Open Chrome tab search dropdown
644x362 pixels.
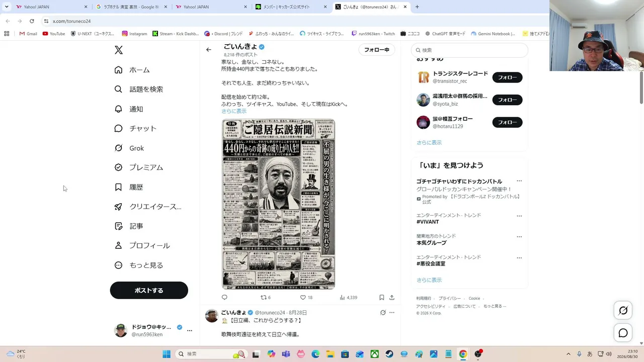[x=7, y=7]
